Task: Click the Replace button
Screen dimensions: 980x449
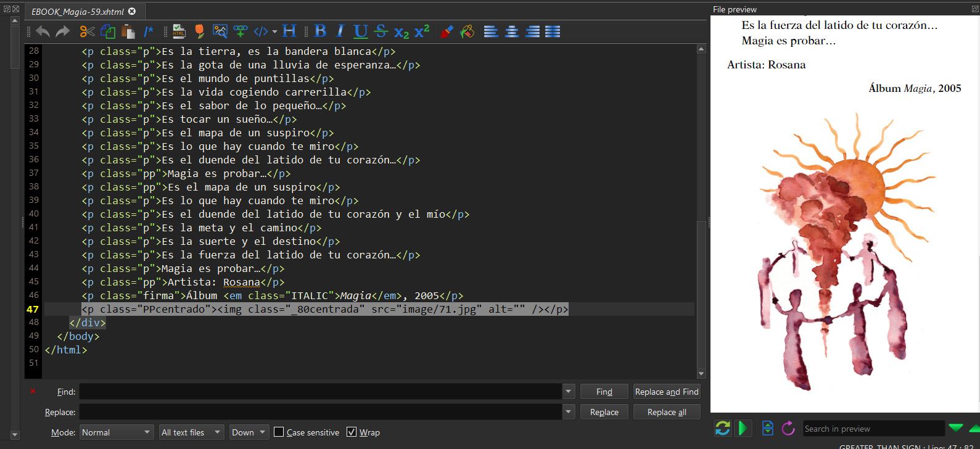Action: pyautogui.click(x=604, y=412)
